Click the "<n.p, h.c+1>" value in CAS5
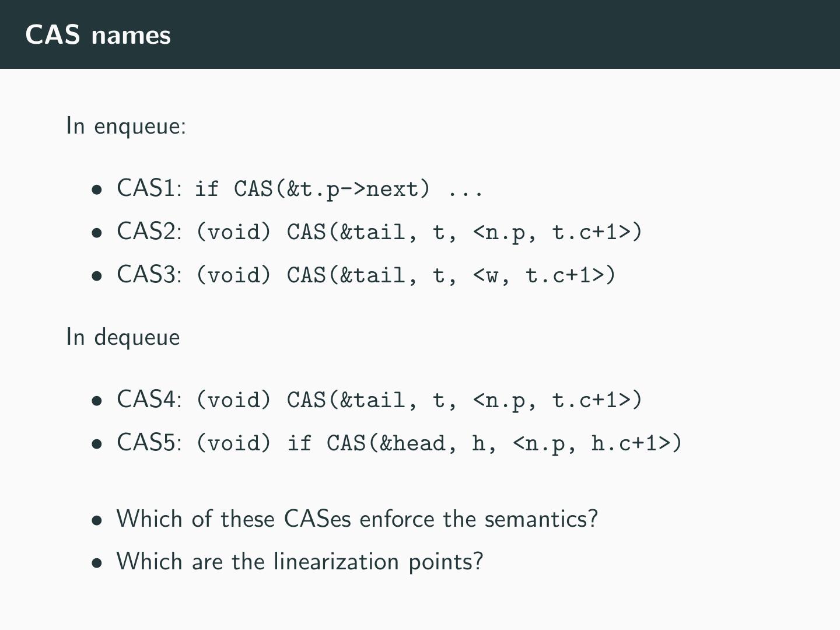The width and height of the screenshot is (840, 630). pos(597,443)
